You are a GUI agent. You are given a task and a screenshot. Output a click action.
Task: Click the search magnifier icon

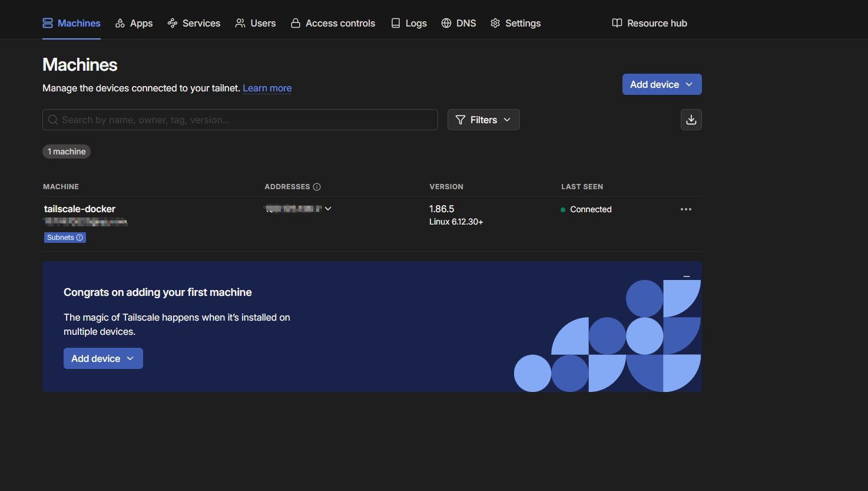click(x=53, y=120)
